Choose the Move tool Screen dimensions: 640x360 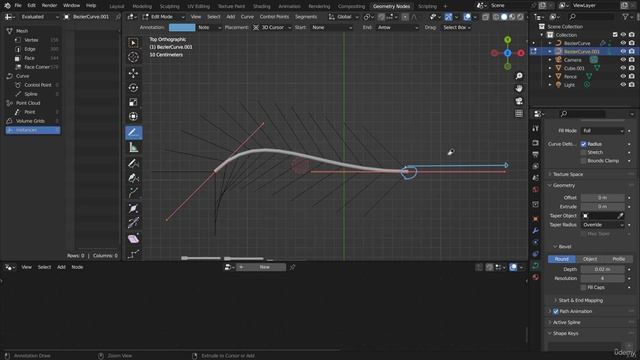(133, 73)
